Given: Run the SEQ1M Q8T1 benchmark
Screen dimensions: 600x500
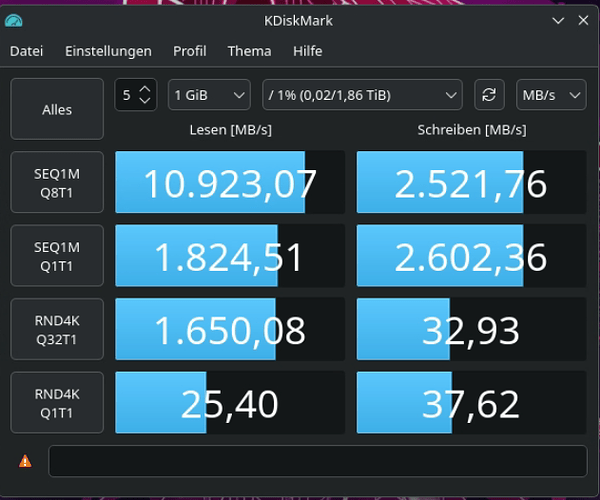Looking at the screenshot, I should pyautogui.click(x=57, y=182).
